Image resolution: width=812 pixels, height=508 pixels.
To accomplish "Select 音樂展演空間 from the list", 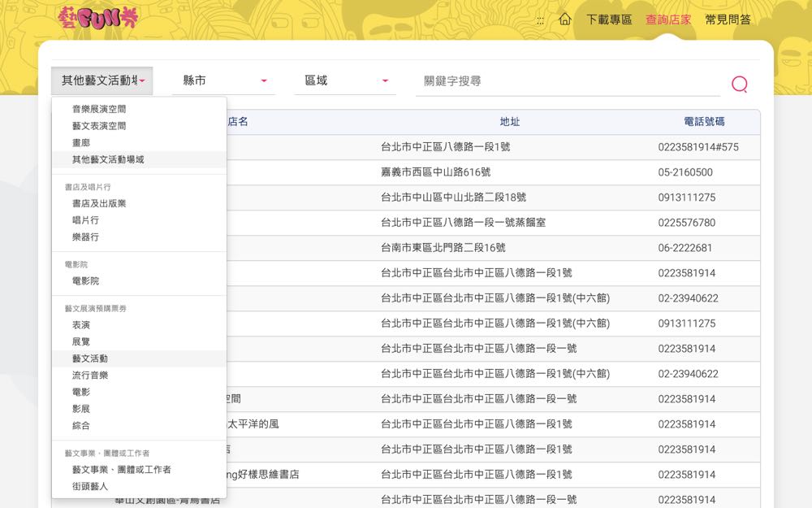I will tap(99, 109).
